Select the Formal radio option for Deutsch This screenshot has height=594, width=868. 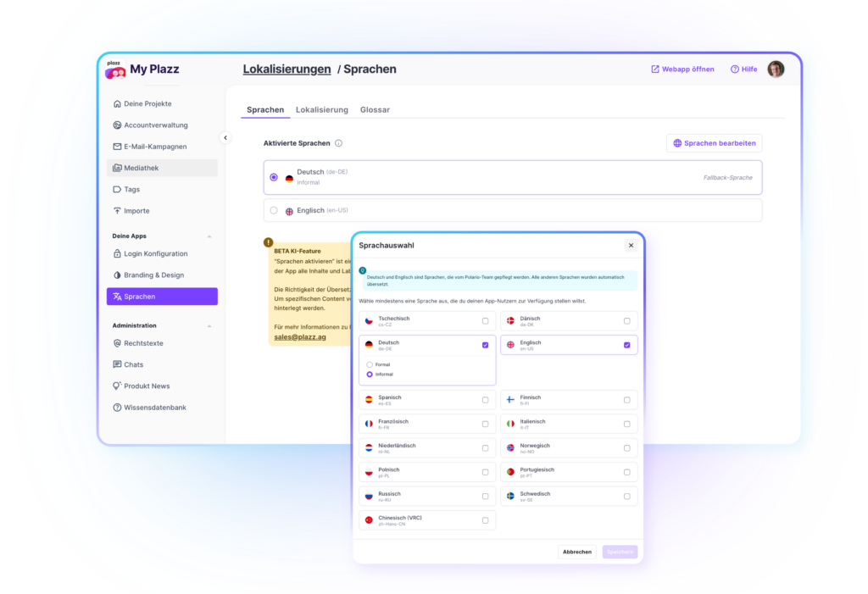click(x=370, y=364)
